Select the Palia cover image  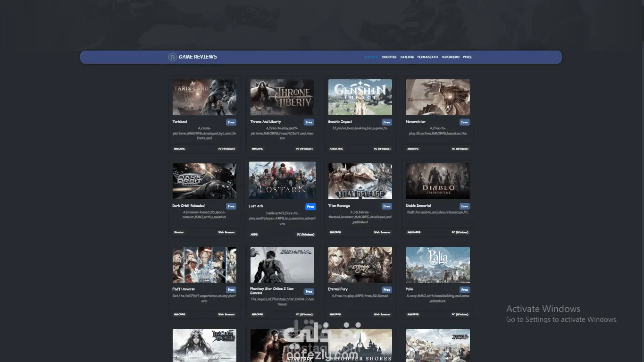(x=438, y=265)
